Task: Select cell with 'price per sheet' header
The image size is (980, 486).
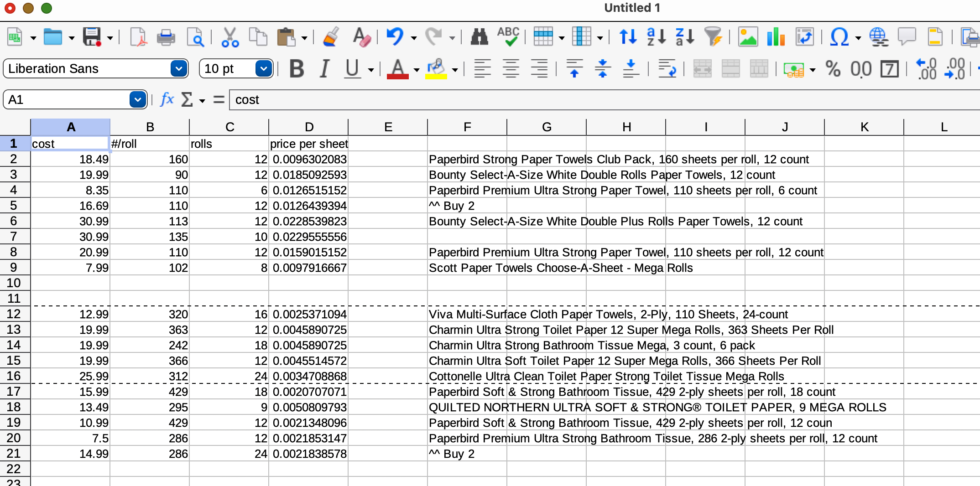Action: click(308, 144)
